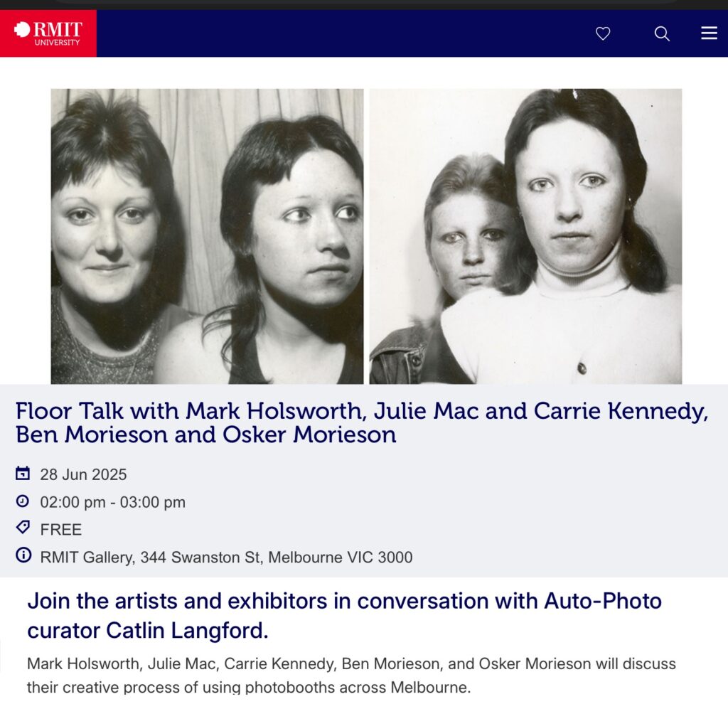Click the Join the artists heading
The height and width of the screenshot is (709, 728).
pyautogui.click(x=345, y=616)
